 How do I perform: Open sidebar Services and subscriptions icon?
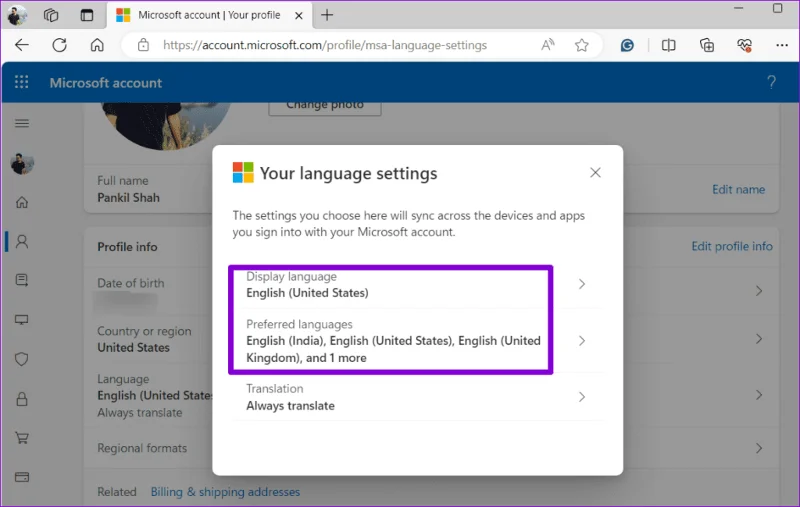point(22,280)
